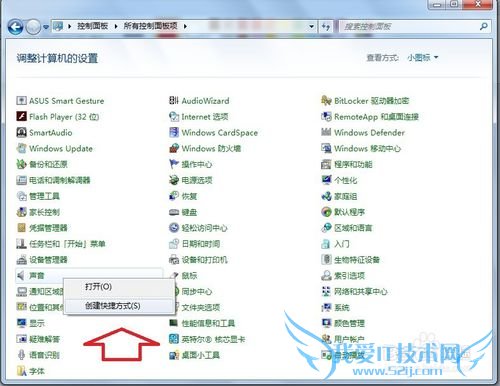Click the ASUS Smart Gesture icon
The image size is (500, 386).
[22, 101]
